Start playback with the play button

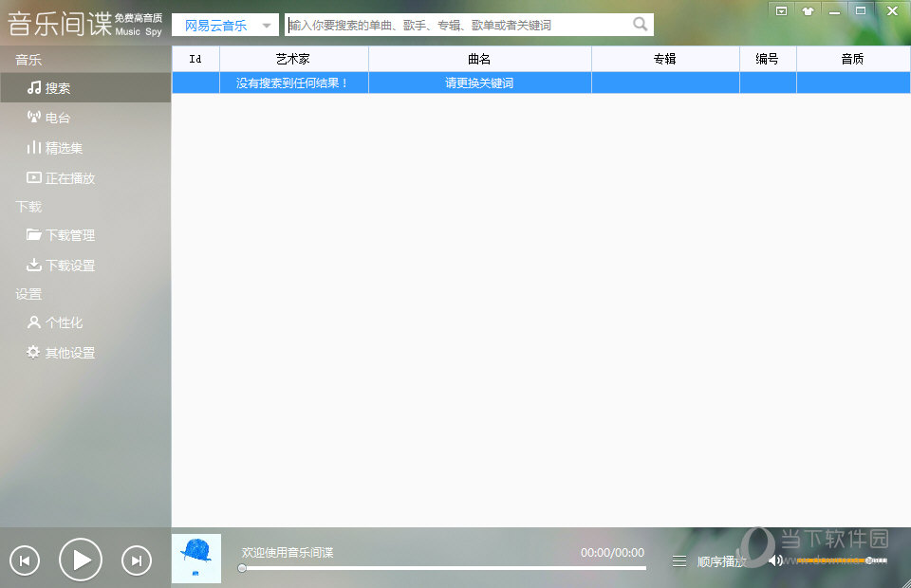[x=80, y=560]
